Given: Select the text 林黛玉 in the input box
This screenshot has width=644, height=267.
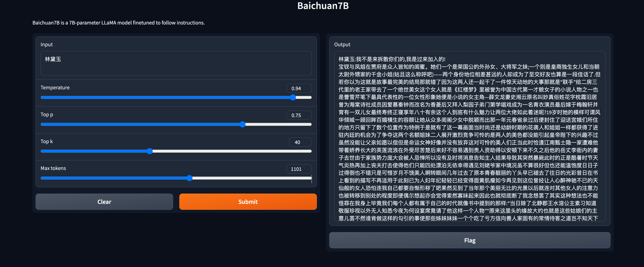Looking at the screenshot, I should [x=53, y=59].
